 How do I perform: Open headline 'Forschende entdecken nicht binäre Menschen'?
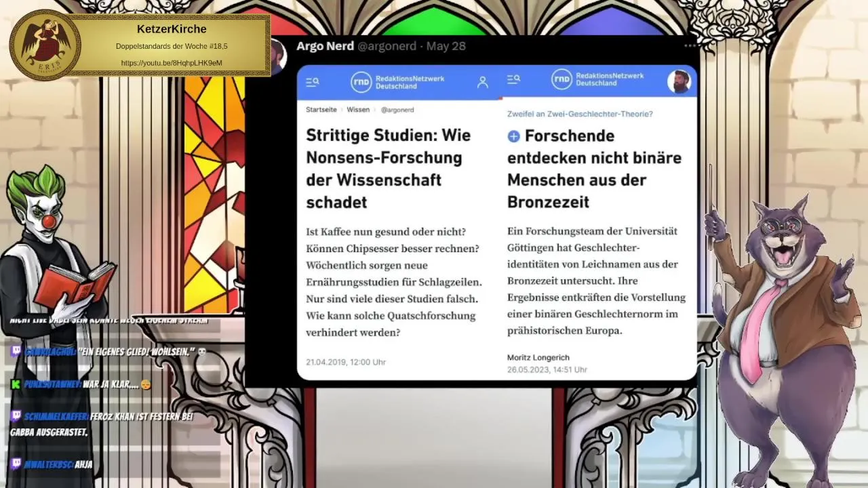pos(594,169)
